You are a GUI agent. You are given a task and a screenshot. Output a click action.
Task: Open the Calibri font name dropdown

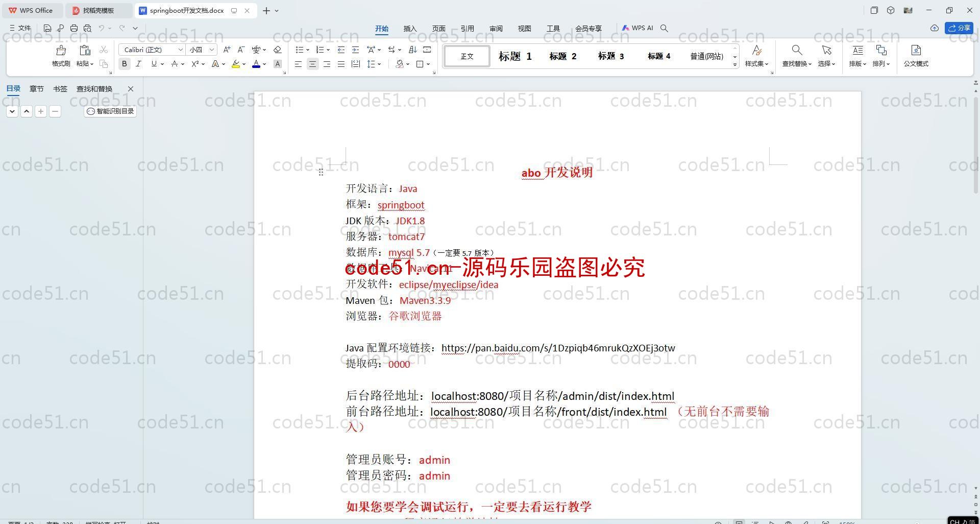point(181,50)
